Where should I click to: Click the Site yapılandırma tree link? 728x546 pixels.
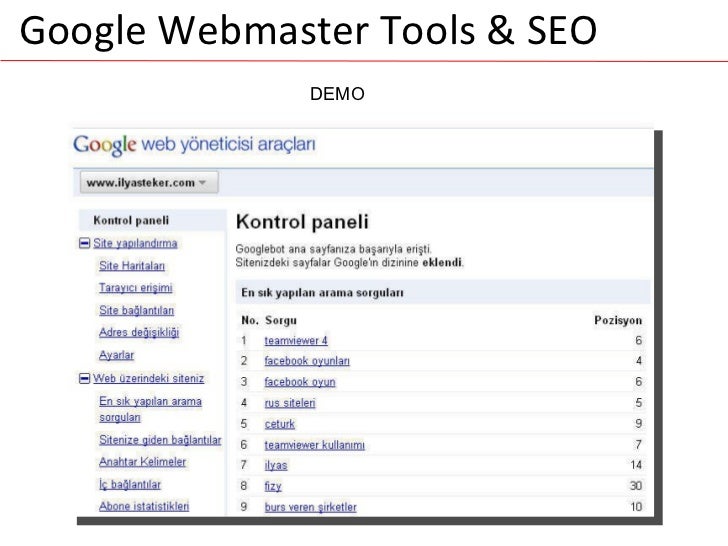[x=135, y=243]
